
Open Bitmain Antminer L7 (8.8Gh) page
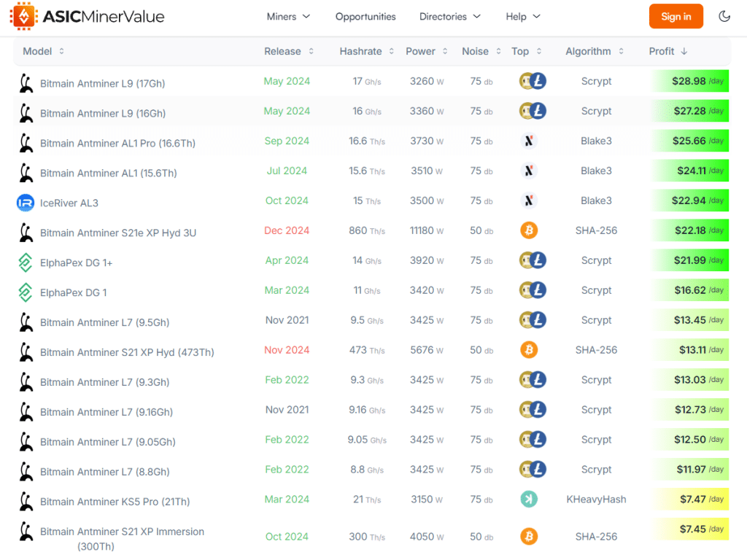[x=105, y=472]
